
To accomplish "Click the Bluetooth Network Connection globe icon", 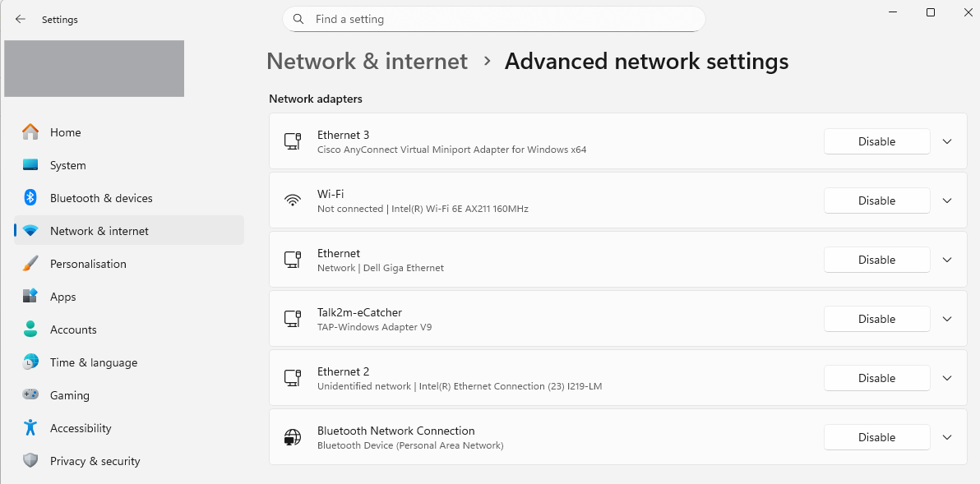I will pos(293,437).
